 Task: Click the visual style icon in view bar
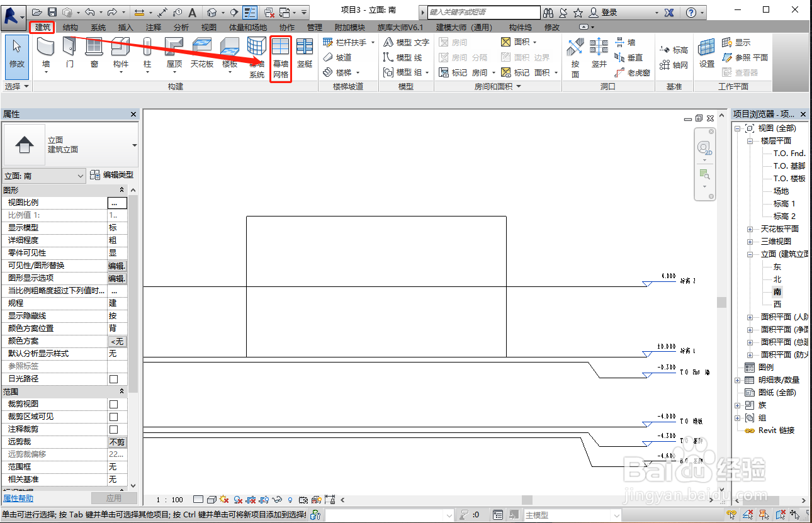click(x=211, y=500)
